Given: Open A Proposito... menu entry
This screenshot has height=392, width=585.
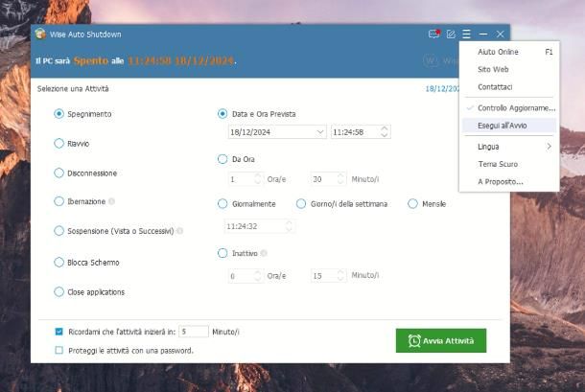Looking at the screenshot, I should (509, 182).
